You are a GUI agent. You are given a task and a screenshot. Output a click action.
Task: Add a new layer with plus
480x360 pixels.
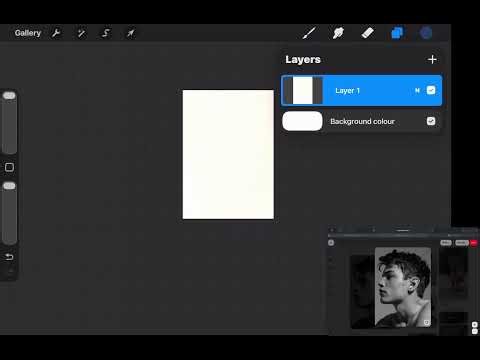click(x=432, y=59)
